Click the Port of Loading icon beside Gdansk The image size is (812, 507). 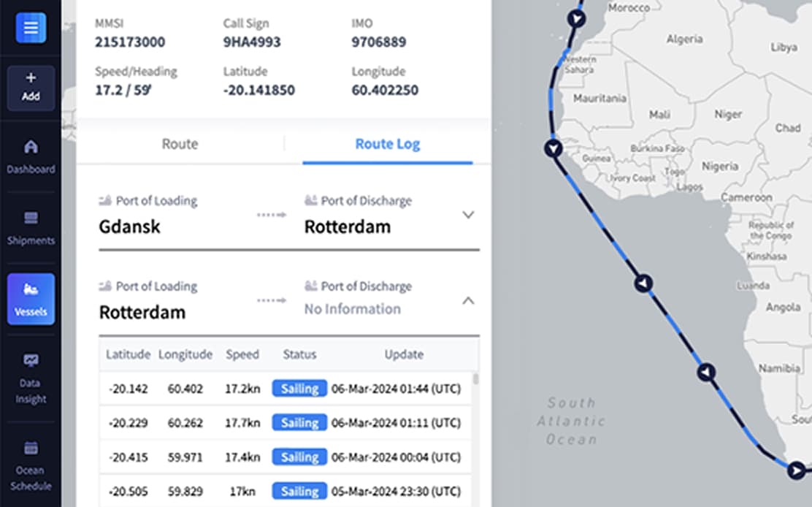(104, 200)
